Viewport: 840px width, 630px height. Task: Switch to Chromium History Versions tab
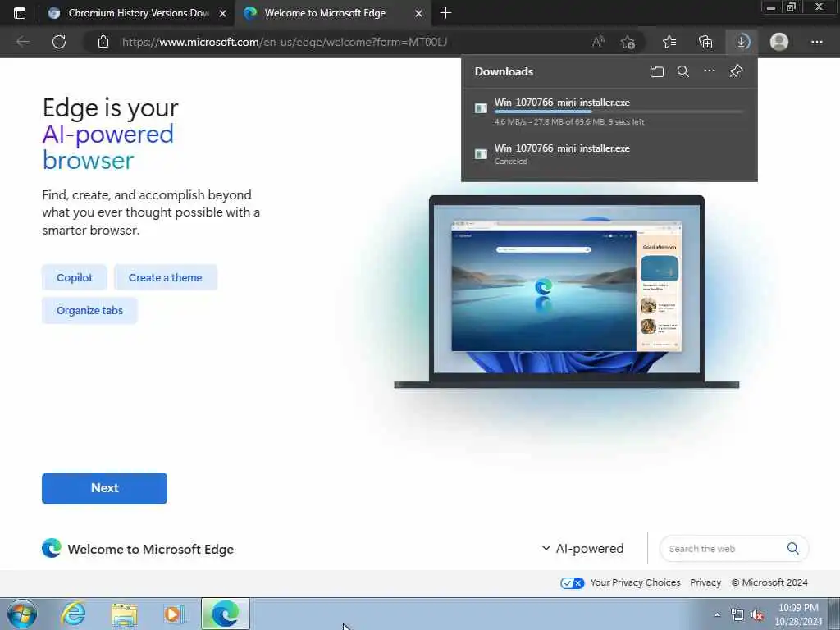136,13
